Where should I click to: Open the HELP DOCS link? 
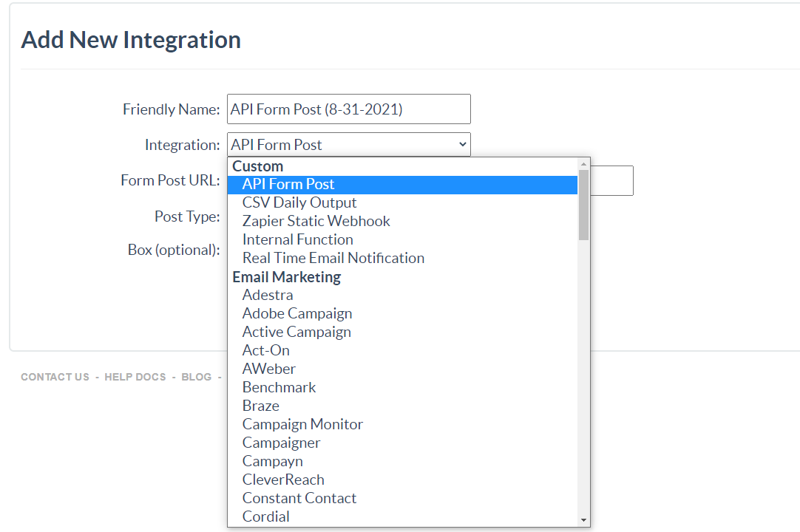tap(135, 377)
